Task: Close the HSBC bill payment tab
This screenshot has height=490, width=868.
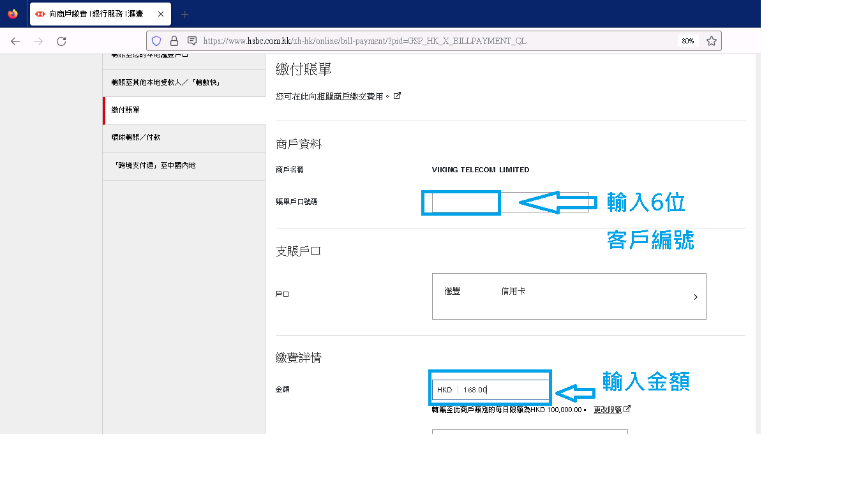Action: 160,14
